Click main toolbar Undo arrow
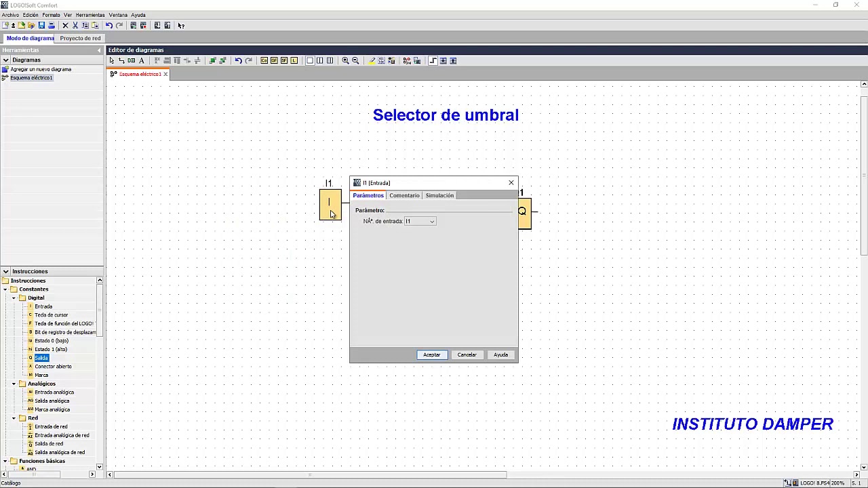Viewport: 868px width, 488px height. tap(109, 25)
